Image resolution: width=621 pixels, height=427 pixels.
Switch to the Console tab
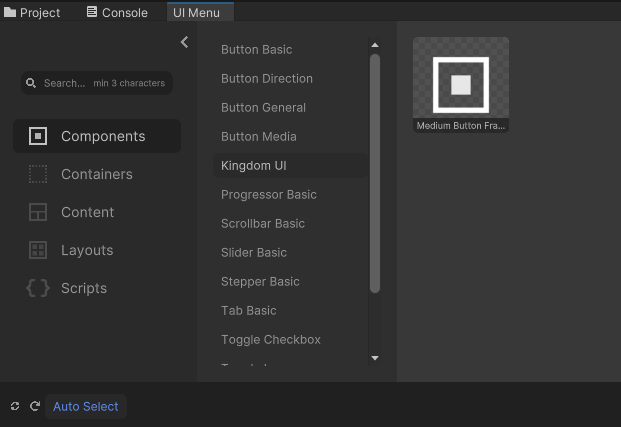coord(117,12)
